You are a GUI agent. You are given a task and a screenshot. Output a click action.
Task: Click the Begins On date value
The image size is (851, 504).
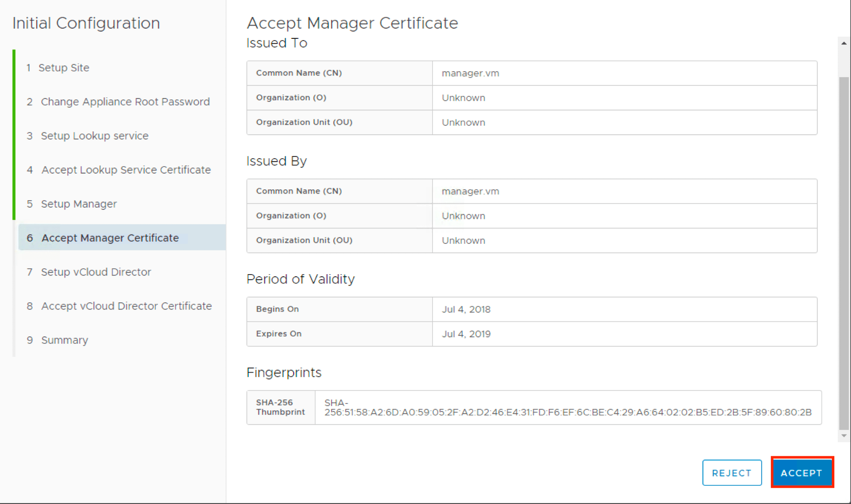(x=466, y=310)
